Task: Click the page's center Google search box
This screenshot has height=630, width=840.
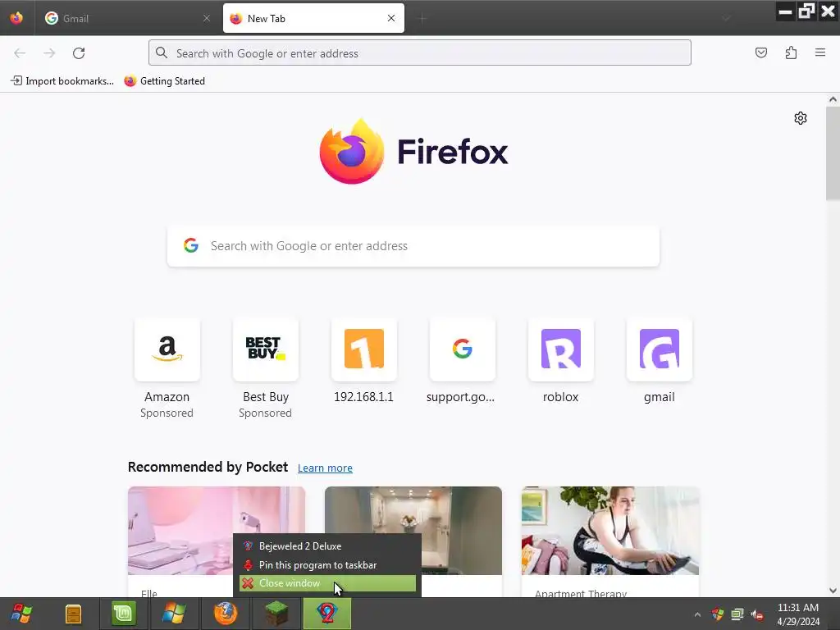Action: pyautogui.click(x=413, y=246)
